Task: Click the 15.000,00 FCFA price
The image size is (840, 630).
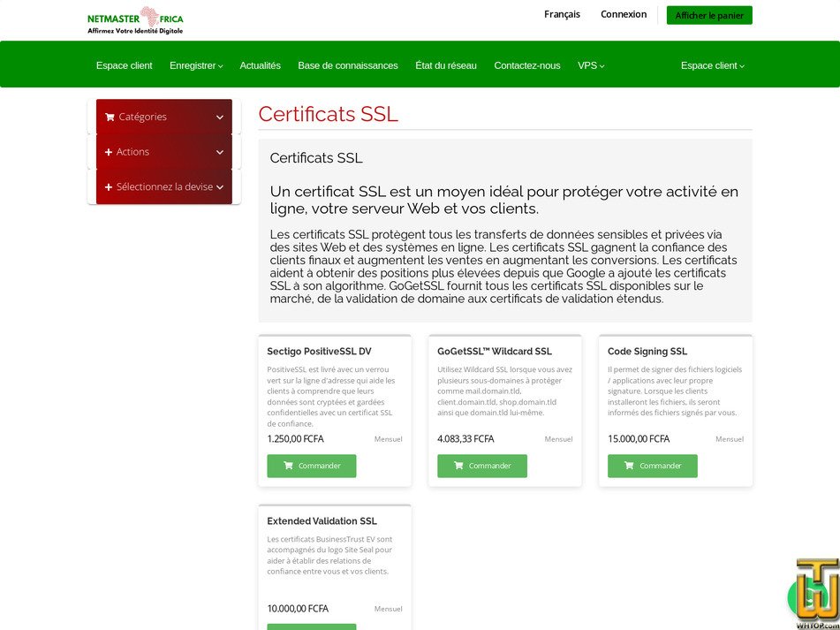Action: 639,439
